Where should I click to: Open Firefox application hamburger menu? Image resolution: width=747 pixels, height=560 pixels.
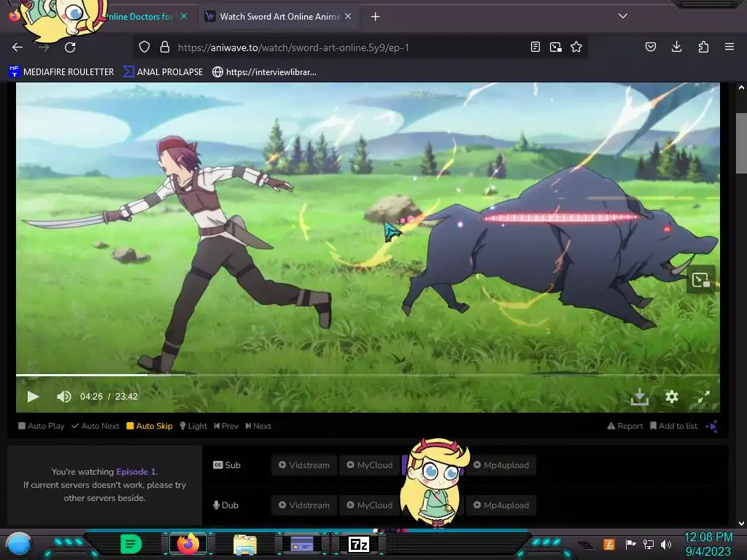click(x=729, y=47)
